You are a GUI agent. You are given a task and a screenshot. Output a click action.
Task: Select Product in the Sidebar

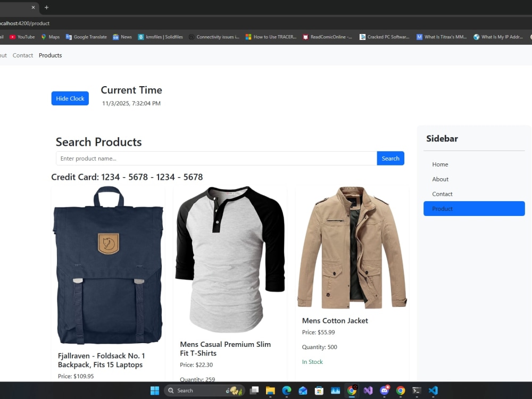[474, 209]
